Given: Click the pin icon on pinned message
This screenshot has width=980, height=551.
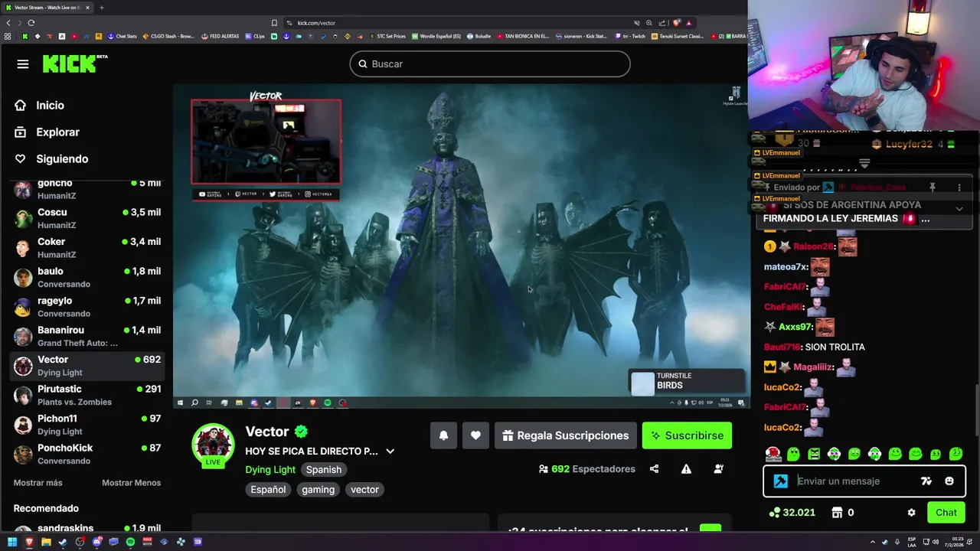Looking at the screenshot, I should click(933, 187).
